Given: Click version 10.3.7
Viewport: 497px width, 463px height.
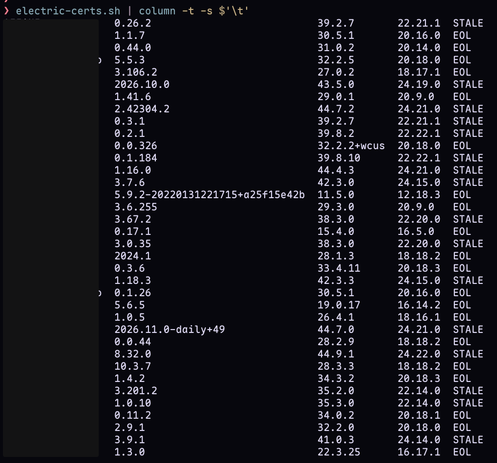Looking at the screenshot, I should pyautogui.click(x=133, y=366).
